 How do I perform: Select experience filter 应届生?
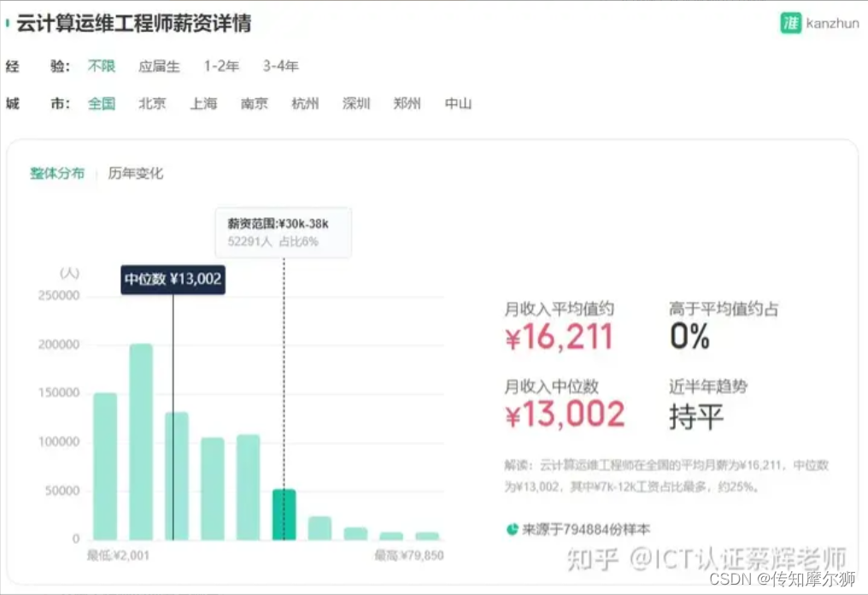pyautogui.click(x=160, y=66)
